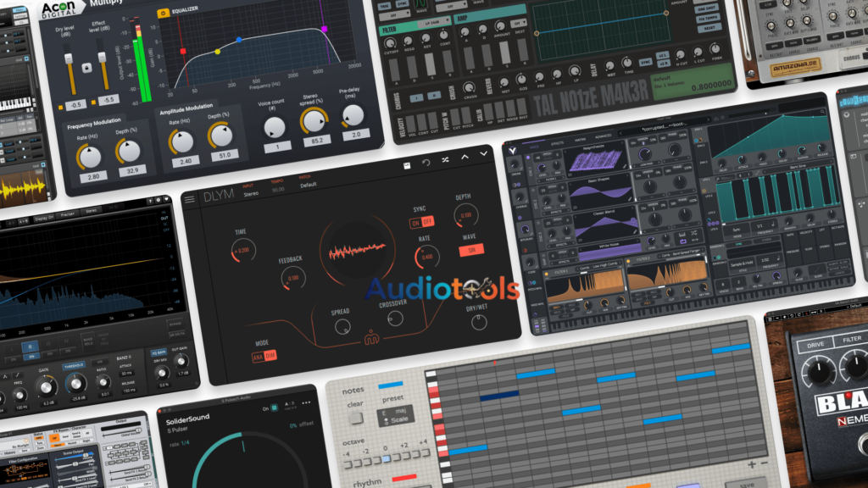Switch to the Advanced tab in Vital

click(x=603, y=136)
